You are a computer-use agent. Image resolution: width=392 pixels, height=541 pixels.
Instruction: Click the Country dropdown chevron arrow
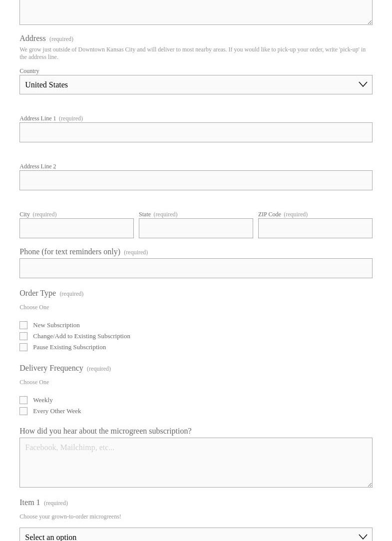[x=363, y=85]
